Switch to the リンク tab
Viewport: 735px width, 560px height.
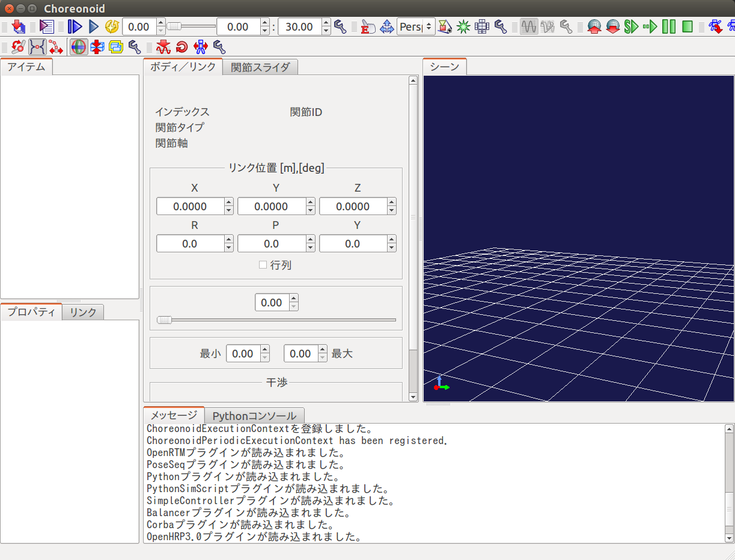pyautogui.click(x=83, y=312)
